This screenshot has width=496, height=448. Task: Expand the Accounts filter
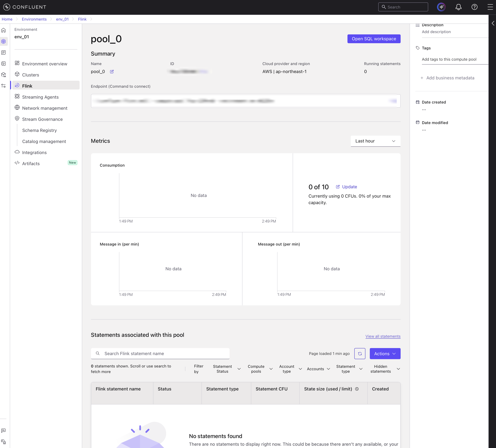click(x=318, y=369)
